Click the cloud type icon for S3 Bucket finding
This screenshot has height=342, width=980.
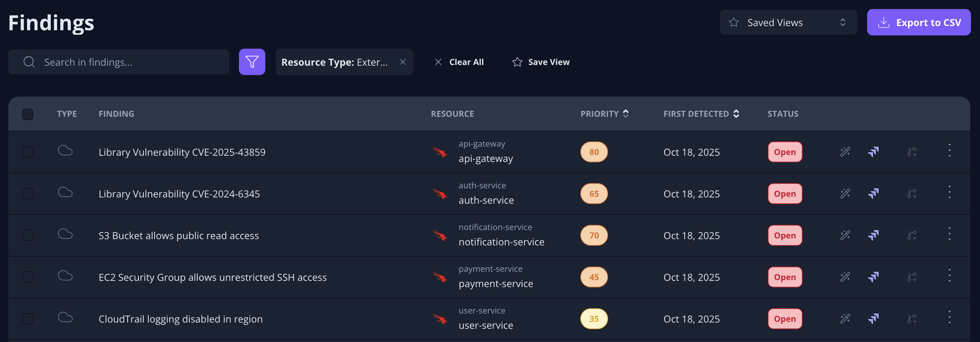click(65, 234)
